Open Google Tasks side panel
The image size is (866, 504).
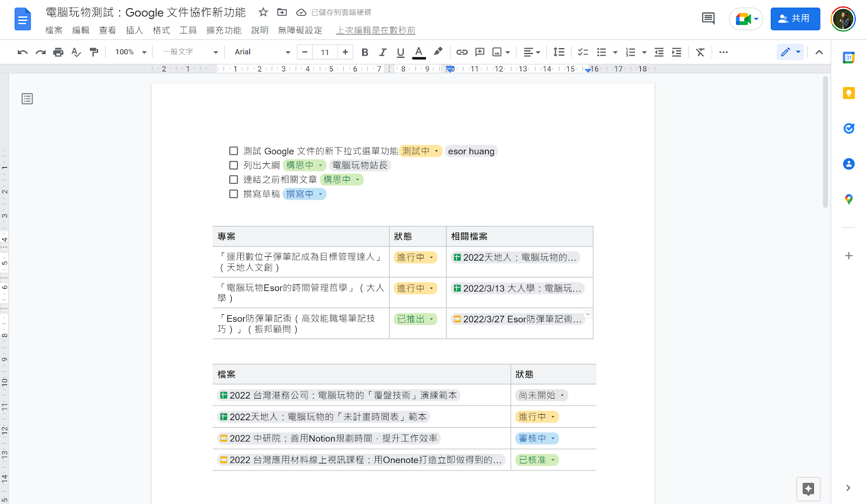point(849,128)
